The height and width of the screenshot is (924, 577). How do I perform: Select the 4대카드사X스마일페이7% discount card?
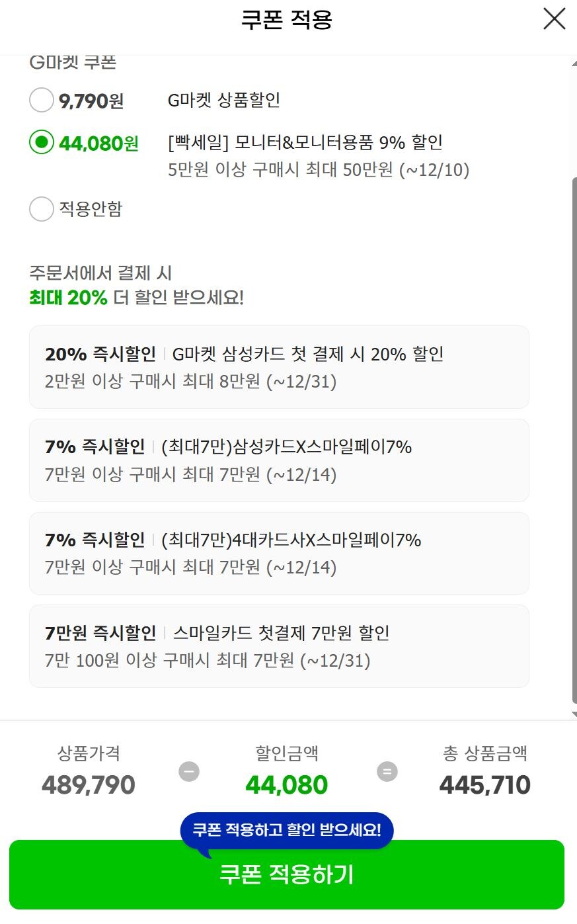pos(279,553)
